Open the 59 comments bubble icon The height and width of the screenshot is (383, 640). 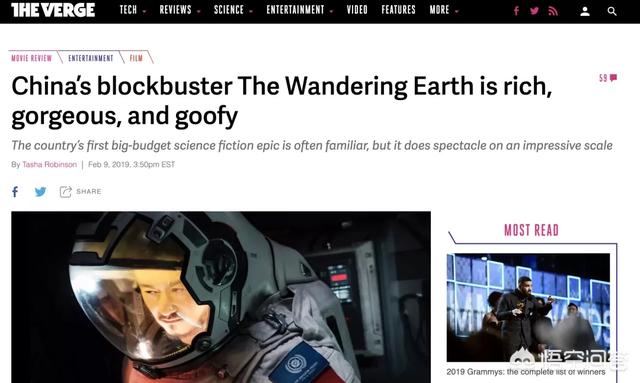[x=608, y=78]
